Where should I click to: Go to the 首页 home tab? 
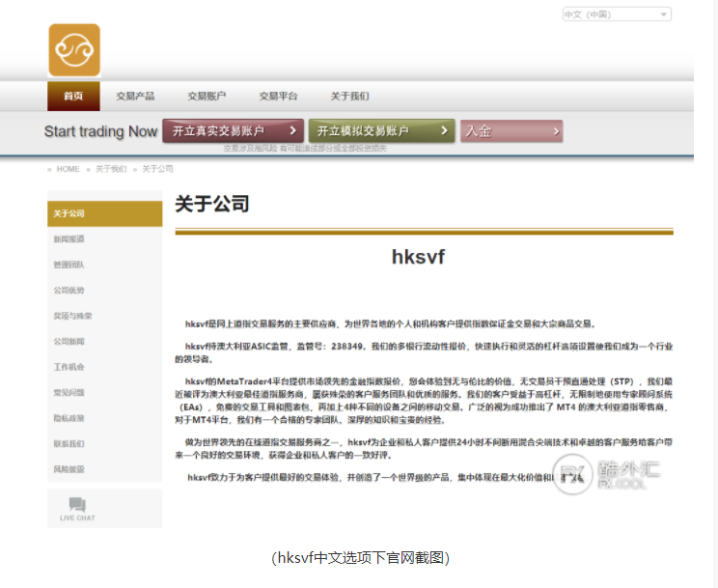(73, 96)
